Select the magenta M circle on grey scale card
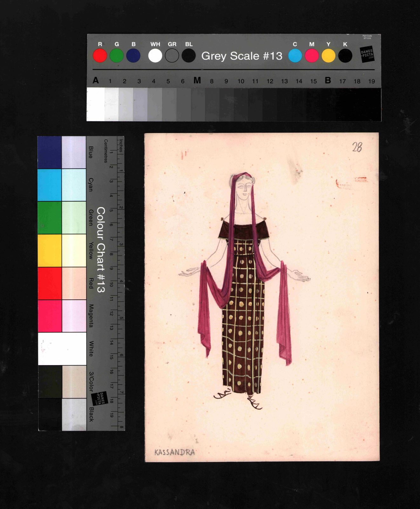The width and height of the screenshot is (420, 509). [x=312, y=56]
